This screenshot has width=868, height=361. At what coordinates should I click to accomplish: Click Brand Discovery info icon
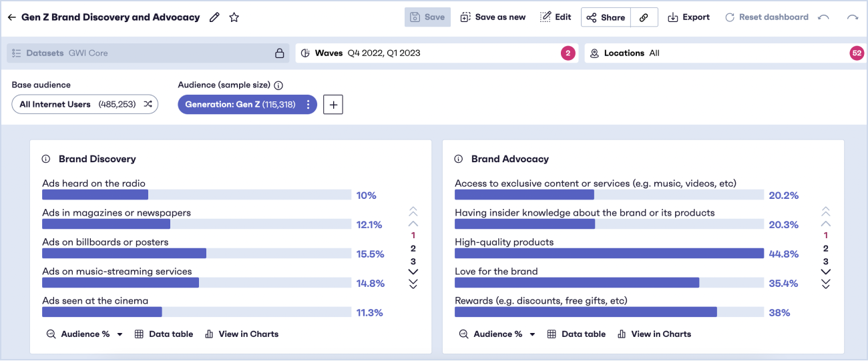tap(46, 159)
